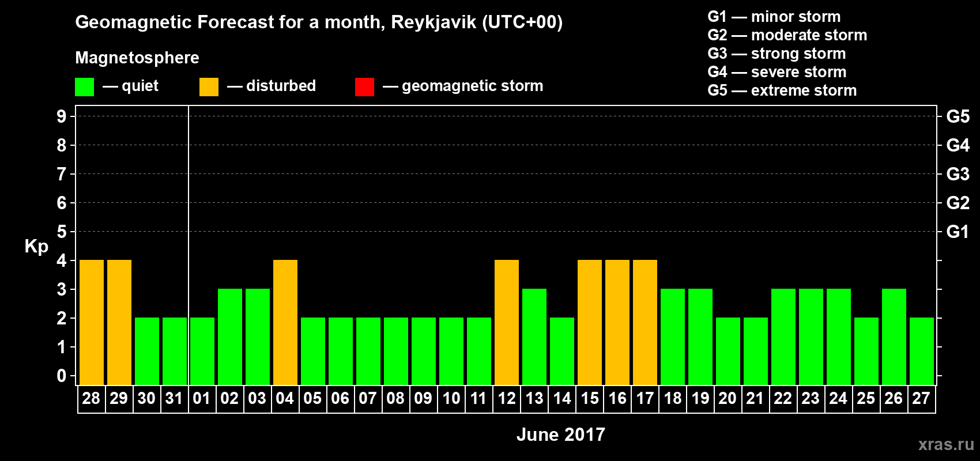Image resolution: width=980 pixels, height=461 pixels.
Task: Click the date label 15 on axis
Action: (x=590, y=399)
